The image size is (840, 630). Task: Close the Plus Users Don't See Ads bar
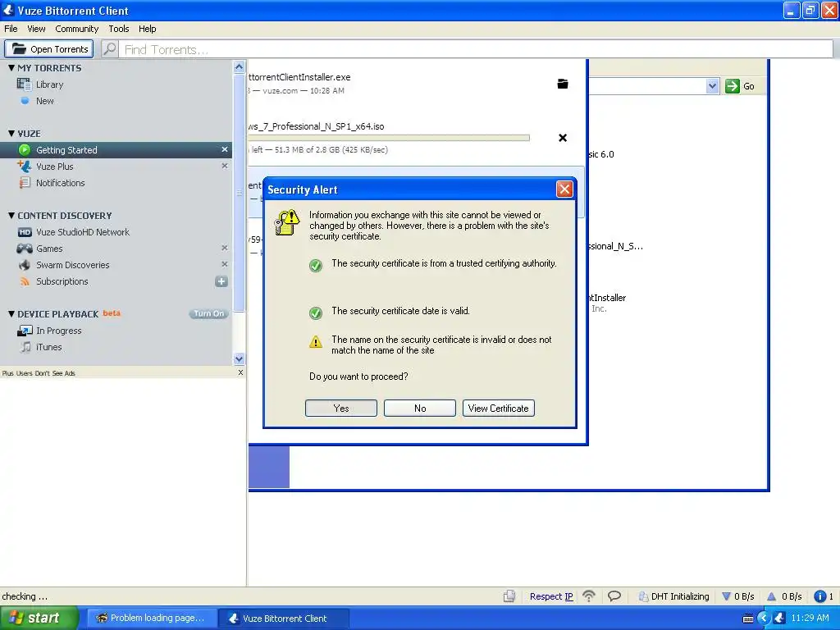[240, 372]
